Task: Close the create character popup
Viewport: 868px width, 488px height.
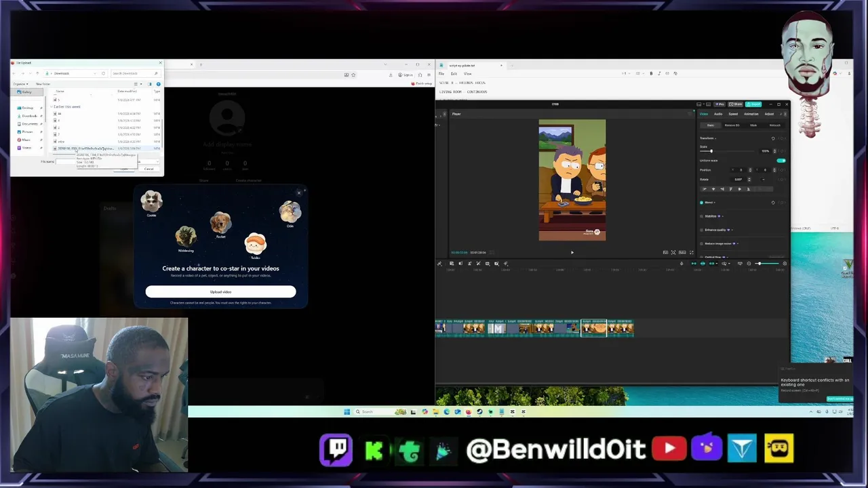Action: pyautogui.click(x=298, y=193)
